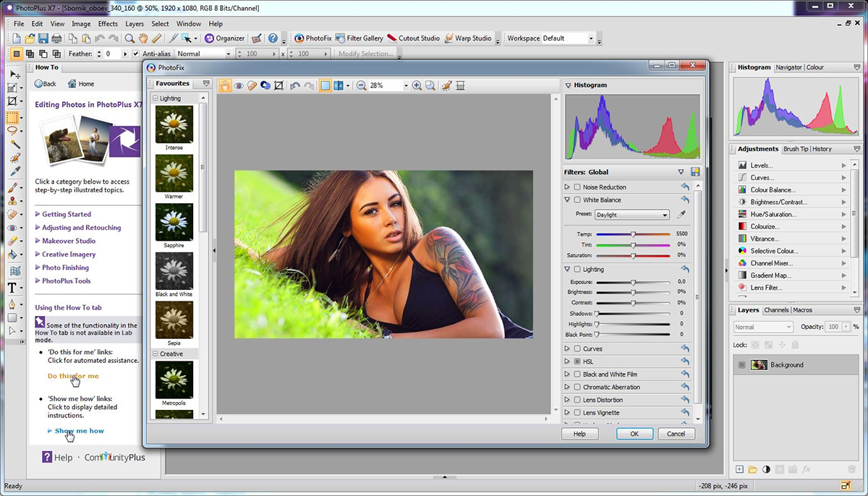The height and width of the screenshot is (496, 868).
Task: Click the Print icon in main toolbar
Action: coord(56,38)
